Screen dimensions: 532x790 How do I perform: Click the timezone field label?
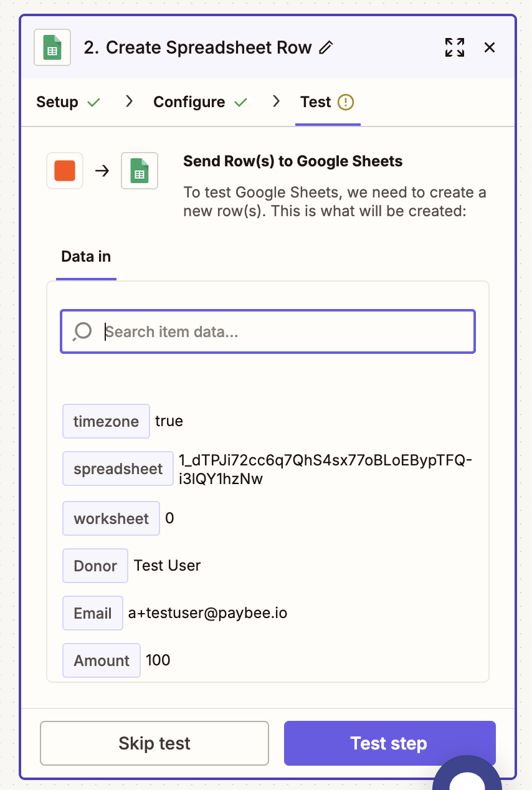pyautogui.click(x=106, y=421)
